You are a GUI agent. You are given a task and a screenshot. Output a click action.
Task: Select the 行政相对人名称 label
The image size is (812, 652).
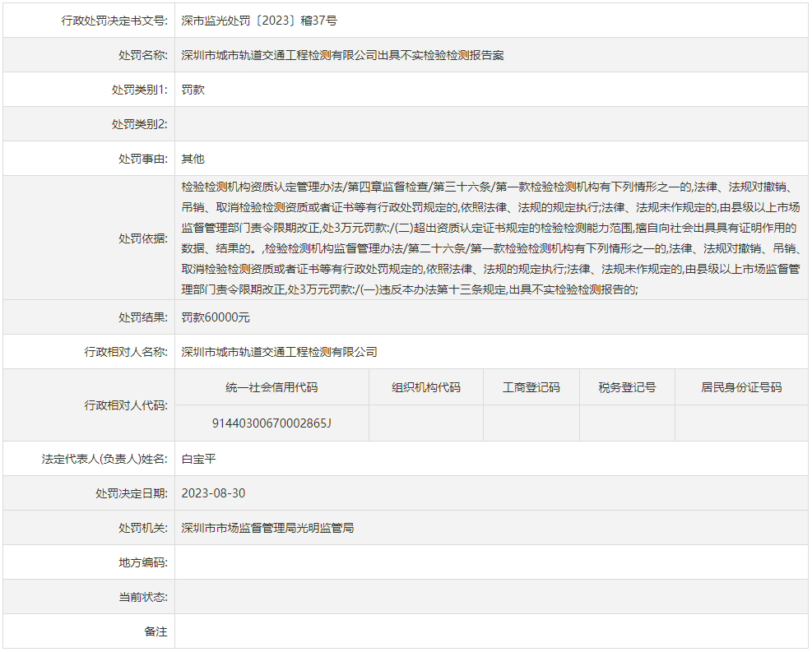[126, 352]
